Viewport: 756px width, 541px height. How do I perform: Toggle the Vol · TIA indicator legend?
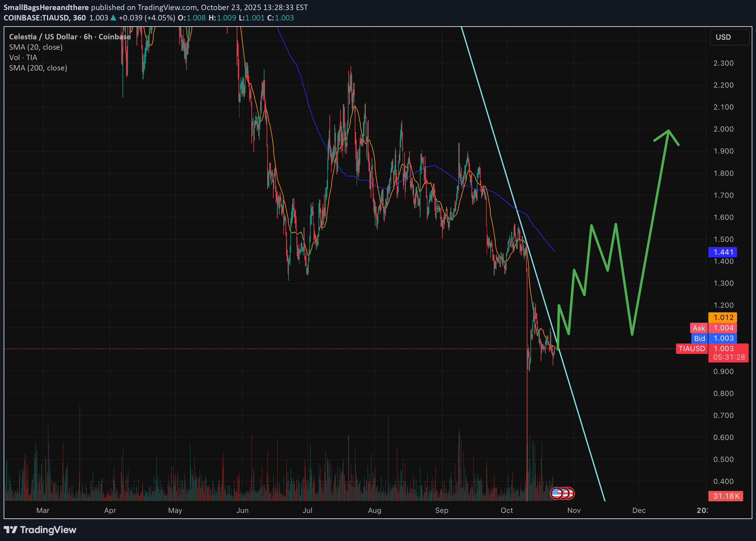coord(23,57)
